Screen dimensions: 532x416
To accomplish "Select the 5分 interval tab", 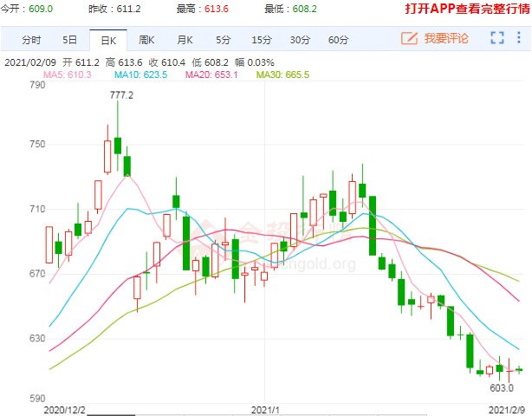I will 224,40.
